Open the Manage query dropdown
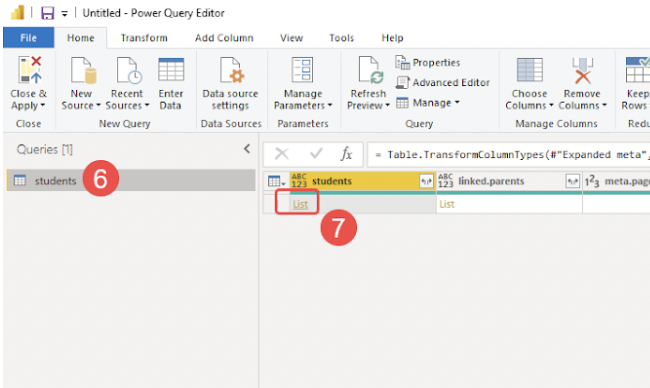 pyautogui.click(x=428, y=102)
